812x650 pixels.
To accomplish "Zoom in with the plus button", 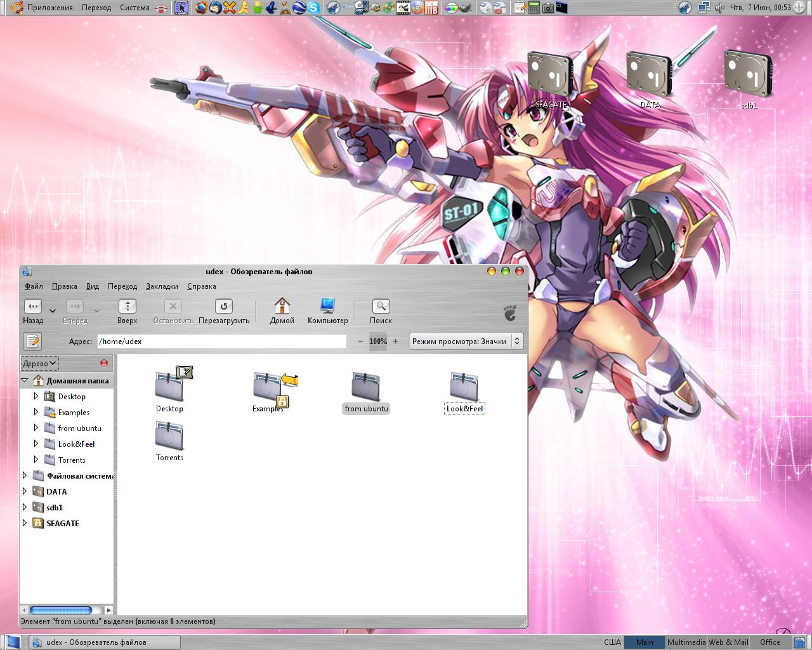I will [x=395, y=342].
